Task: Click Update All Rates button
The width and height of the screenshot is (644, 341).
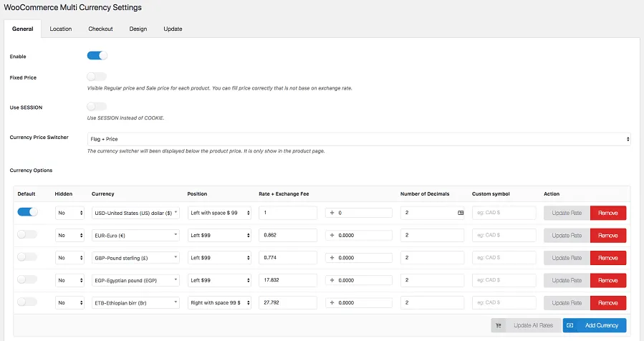Action: pos(526,325)
